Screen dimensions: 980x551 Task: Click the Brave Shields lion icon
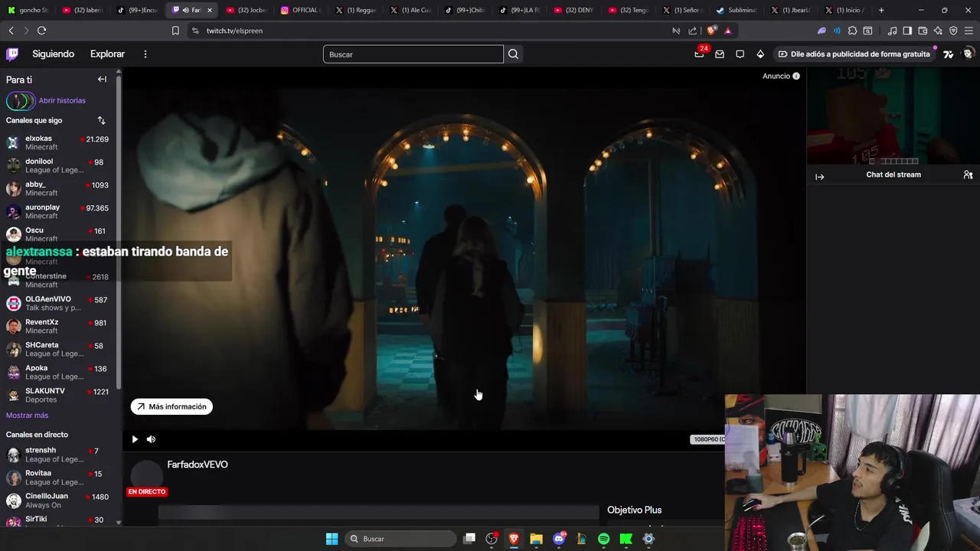(711, 31)
